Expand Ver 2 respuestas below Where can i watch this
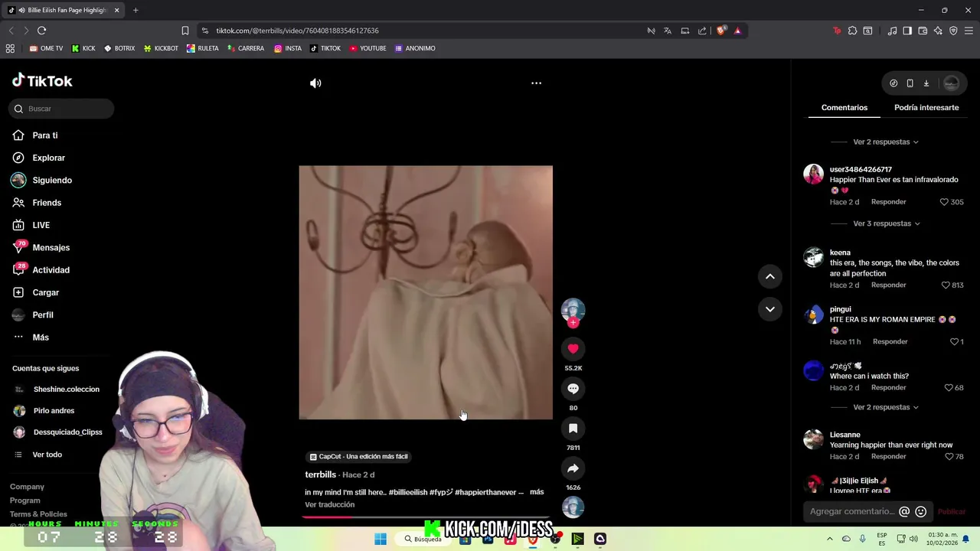Viewport: 980px width, 551px height. (x=886, y=407)
